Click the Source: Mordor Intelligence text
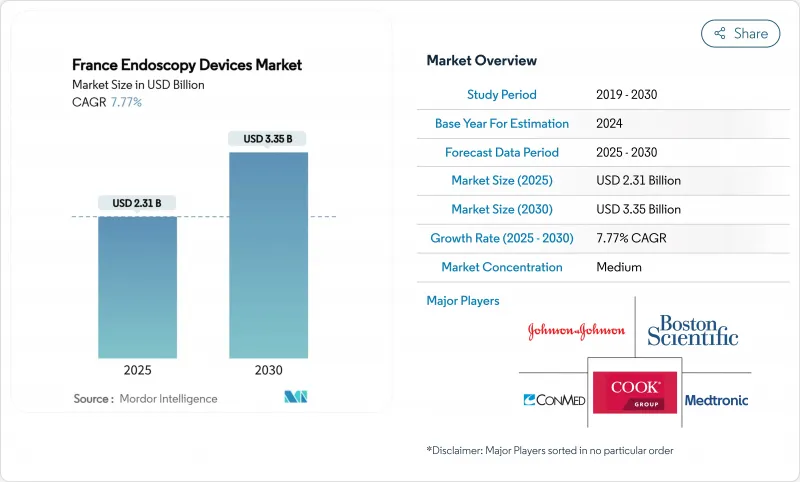 [145, 399]
